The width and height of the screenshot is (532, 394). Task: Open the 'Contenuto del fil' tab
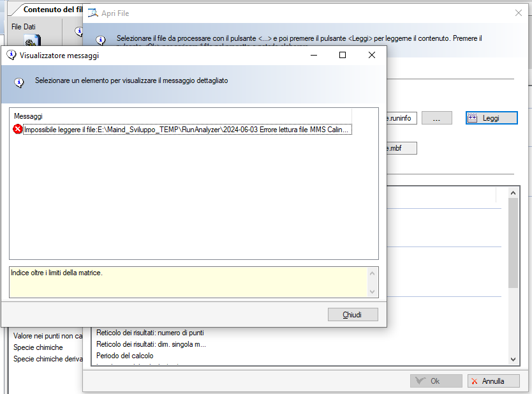click(x=52, y=10)
